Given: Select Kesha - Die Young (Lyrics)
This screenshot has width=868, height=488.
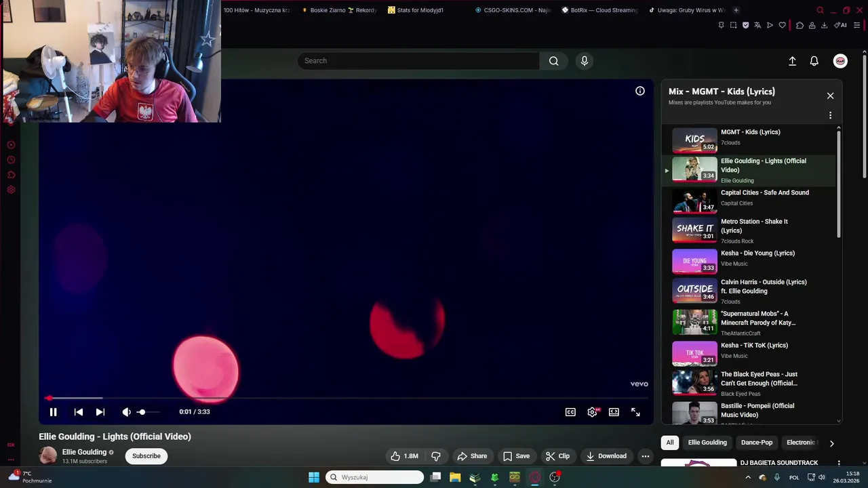Looking at the screenshot, I should pos(749,261).
